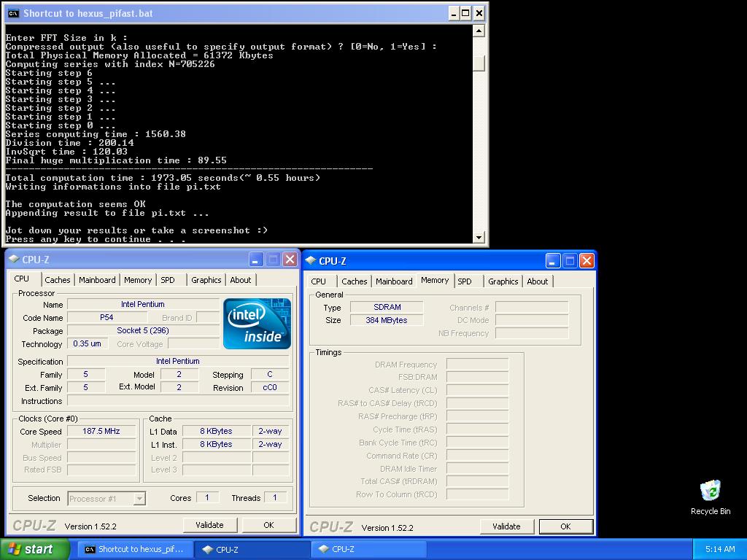Click the Core Speed 187.5 MHz value

pyautogui.click(x=101, y=432)
